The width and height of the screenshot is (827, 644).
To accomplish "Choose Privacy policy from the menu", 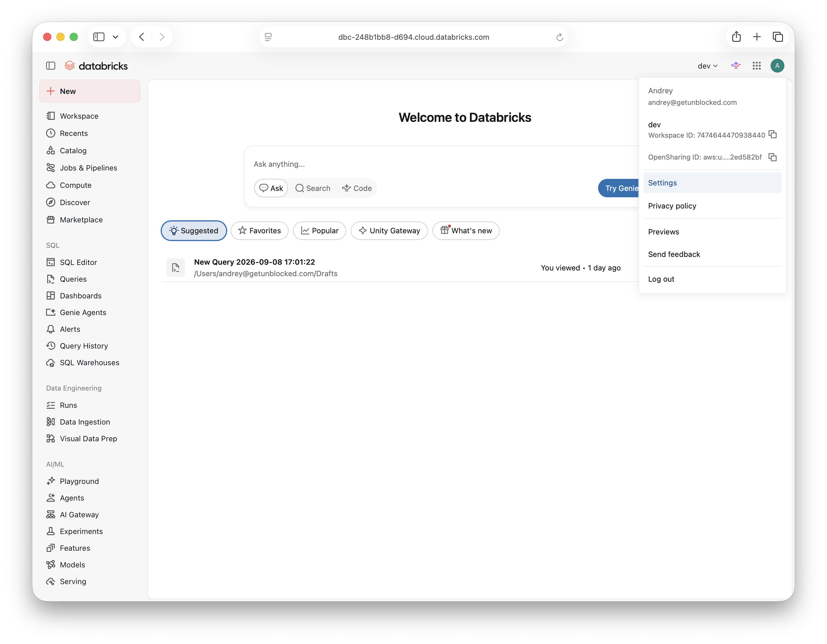I will click(712, 206).
